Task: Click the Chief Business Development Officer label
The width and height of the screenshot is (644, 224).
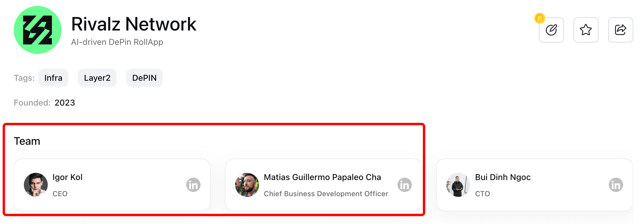Action: coord(326,194)
